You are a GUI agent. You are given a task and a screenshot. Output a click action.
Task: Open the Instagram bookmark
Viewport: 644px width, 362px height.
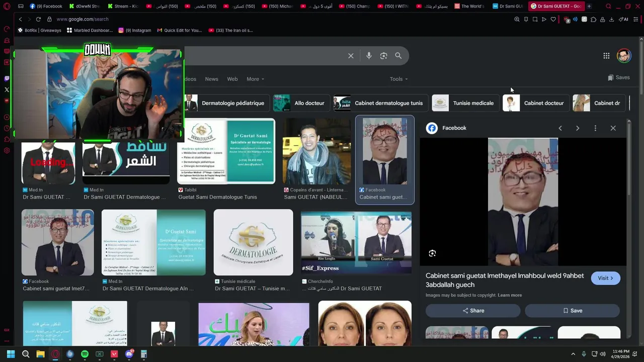click(135, 30)
